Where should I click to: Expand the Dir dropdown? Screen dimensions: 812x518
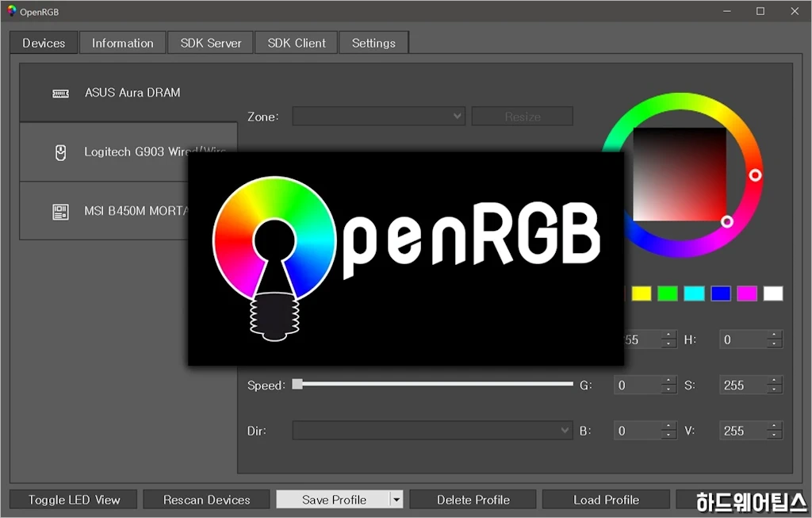point(432,431)
